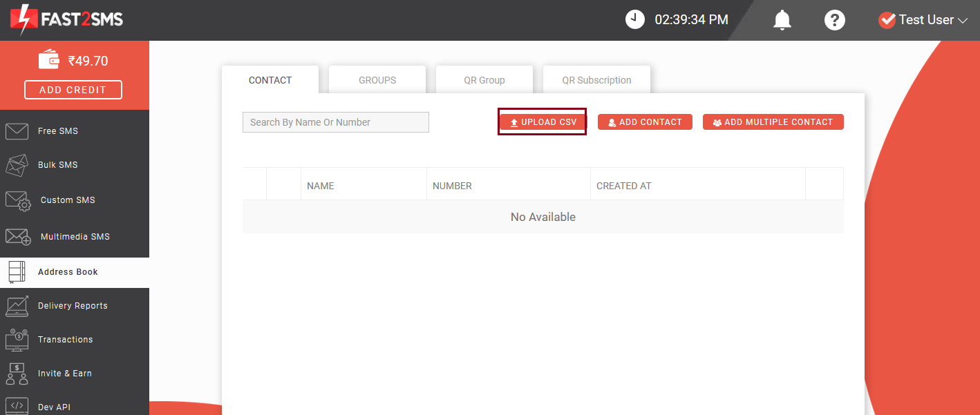
Task: Click the ADD MULTIPLE CONTACT button
Action: (773, 122)
